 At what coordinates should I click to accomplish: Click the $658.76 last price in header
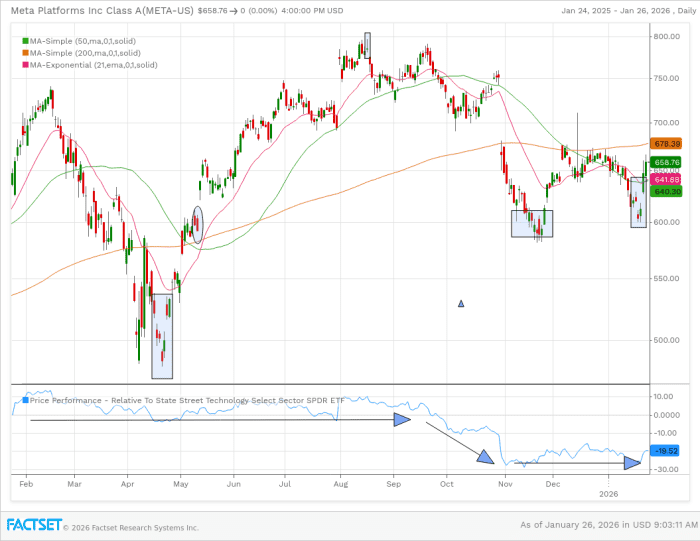(x=212, y=11)
